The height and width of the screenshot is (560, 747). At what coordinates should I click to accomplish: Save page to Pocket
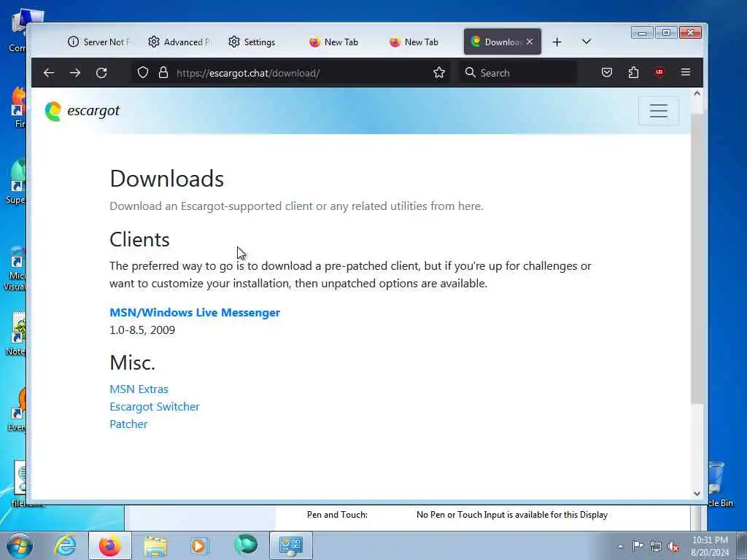click(x=606, y=72)
